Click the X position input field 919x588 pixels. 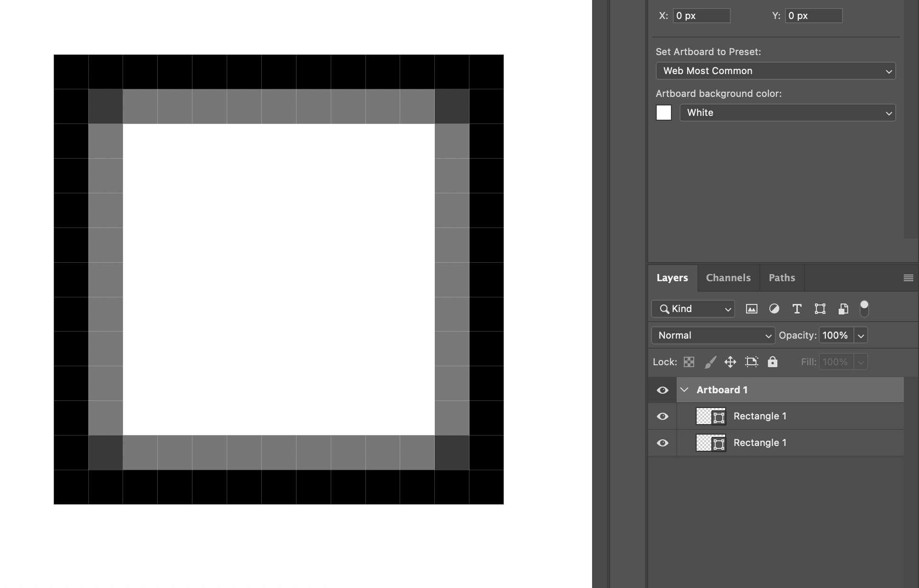(x=701, y=16)
